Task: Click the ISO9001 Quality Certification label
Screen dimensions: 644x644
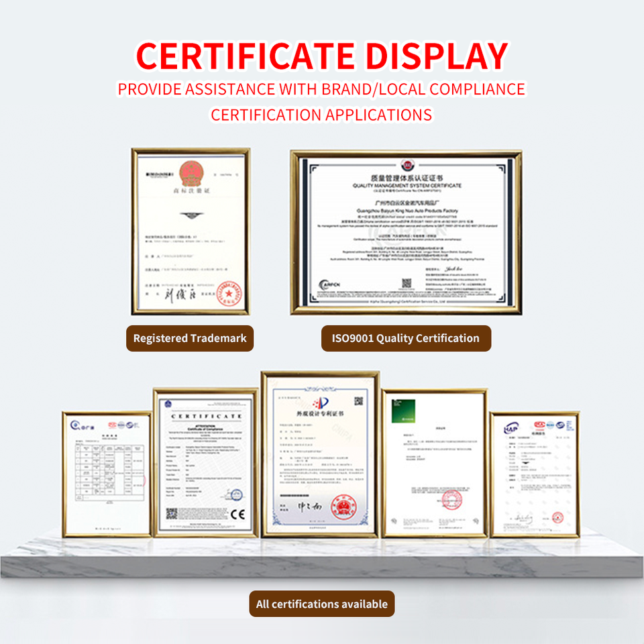Action: [x=406, y=338]
